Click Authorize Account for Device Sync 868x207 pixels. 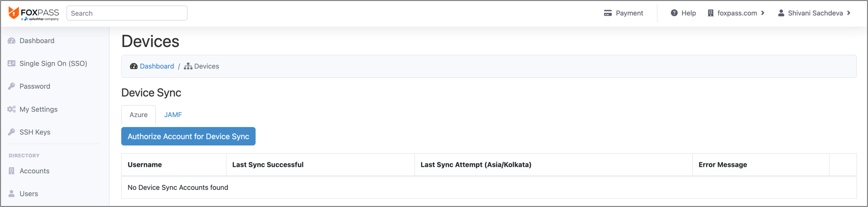click(x=188, y=136)
